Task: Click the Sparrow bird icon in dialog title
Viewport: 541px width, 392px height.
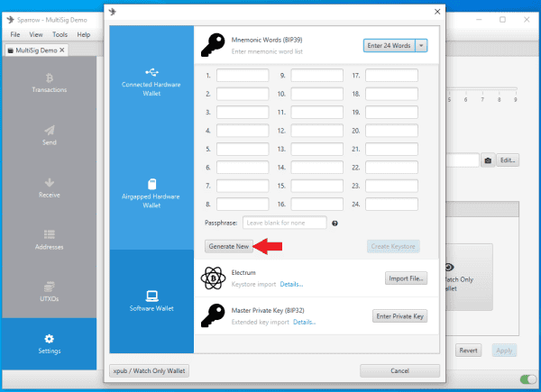Action: coord(113,12)
